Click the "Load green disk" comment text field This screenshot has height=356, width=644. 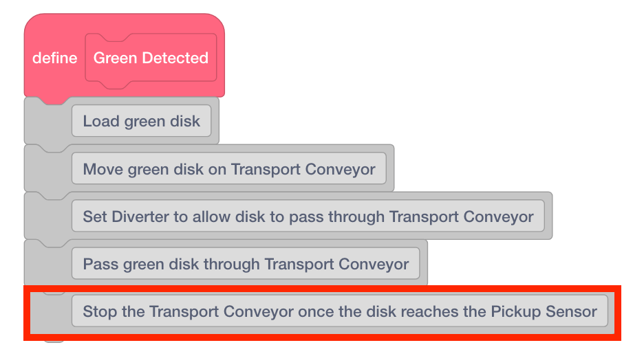click(x=142, y=122)
